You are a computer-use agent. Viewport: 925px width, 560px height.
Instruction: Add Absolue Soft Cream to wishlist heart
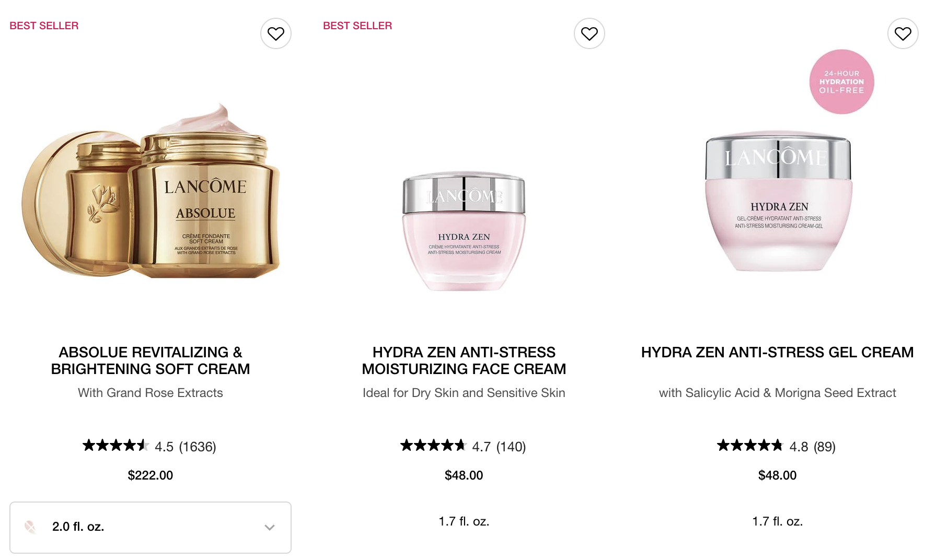pyautogui.click(x=276, y=33)
